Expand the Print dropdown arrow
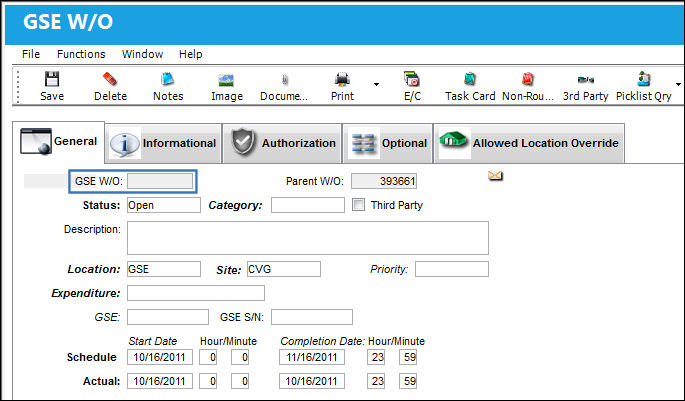Screen dimensions: 685x401 [376, 84]
